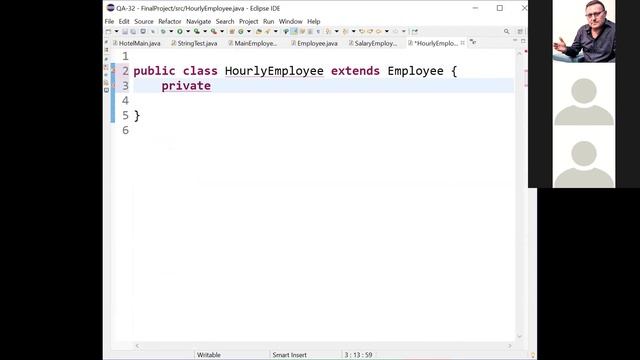Click the Writable status entry
Viewport: 640px width, 360px height.
pyautogui.click(x=209, y=355)
